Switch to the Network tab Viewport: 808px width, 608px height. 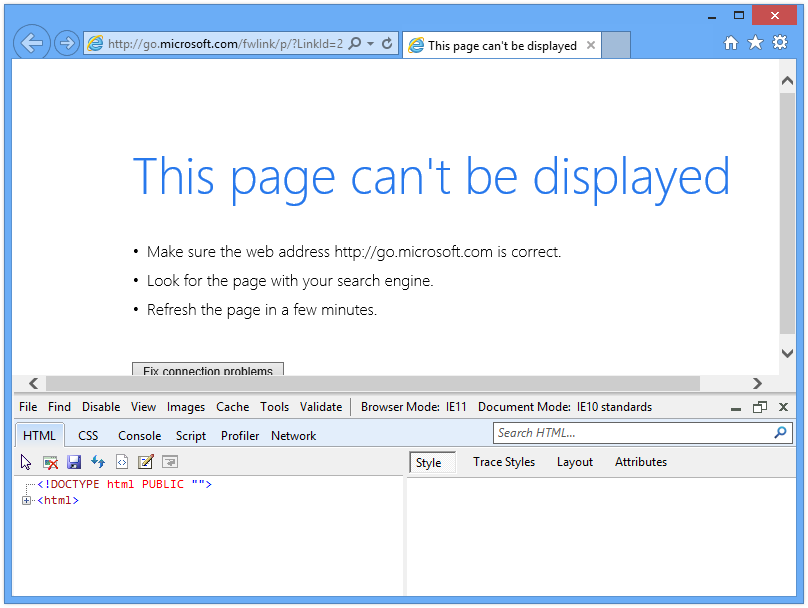click(x=294, y=436)
